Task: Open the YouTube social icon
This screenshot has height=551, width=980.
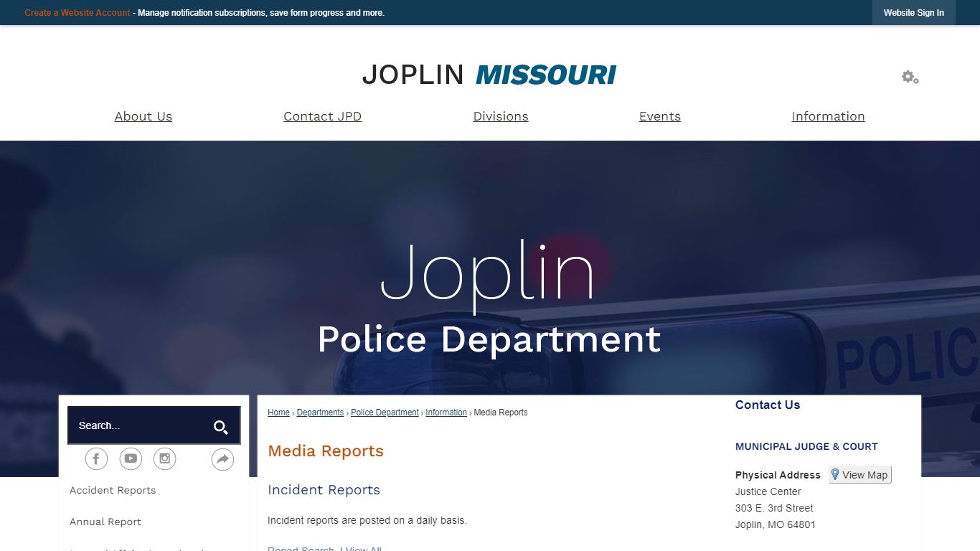Action: click(131, 458)
